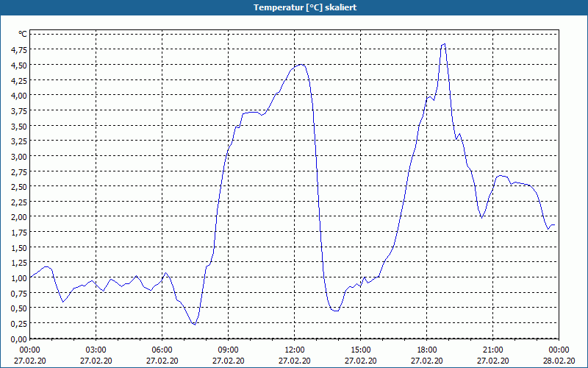Select the 12:00 time axis label

295,350
